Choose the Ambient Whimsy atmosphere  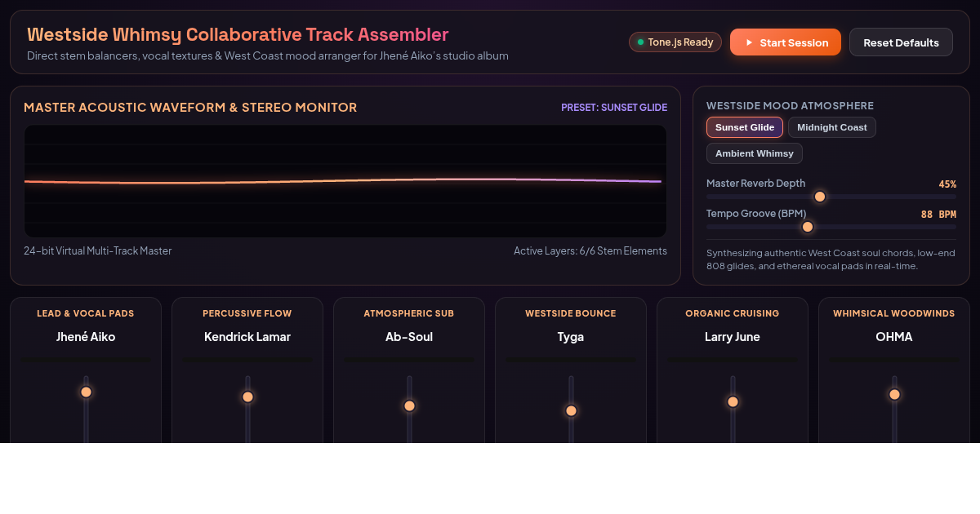click(755, 153)
